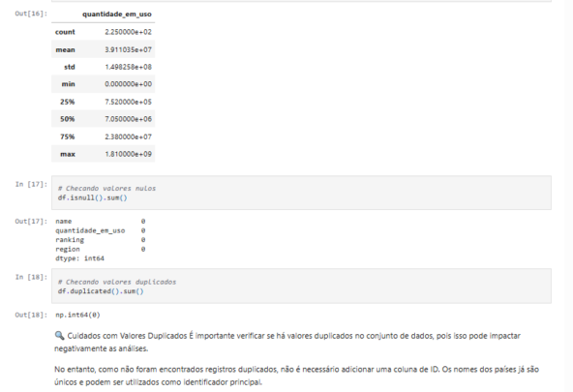573x392 pixels.
Task: Click the 75% percentile row
Action: pos(103,136)
